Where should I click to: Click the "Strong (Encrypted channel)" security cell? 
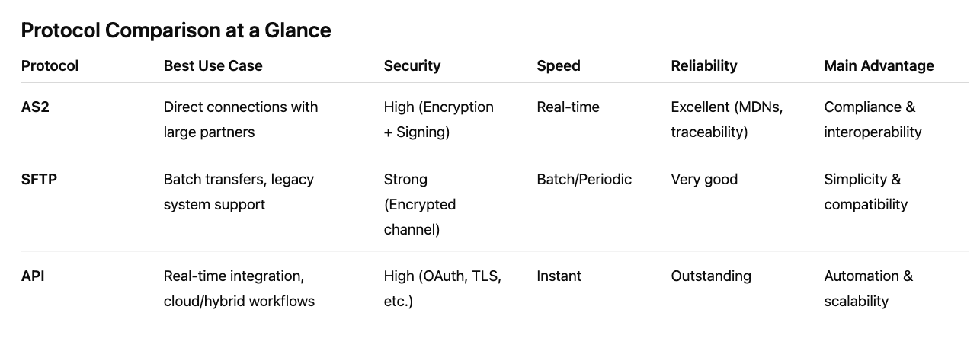pos(419,204)
